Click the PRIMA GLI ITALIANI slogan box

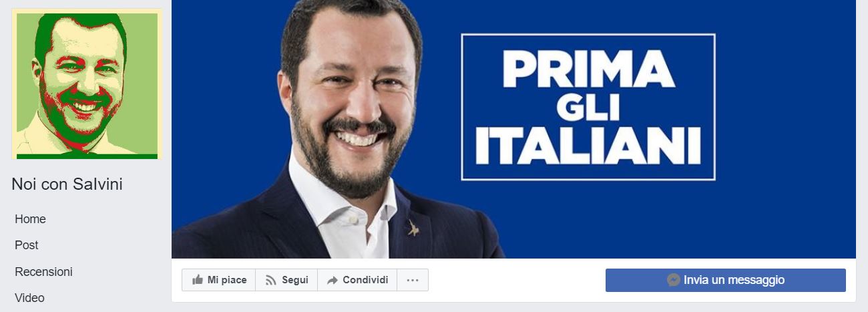pyautogui.click(x=588, y=107)
